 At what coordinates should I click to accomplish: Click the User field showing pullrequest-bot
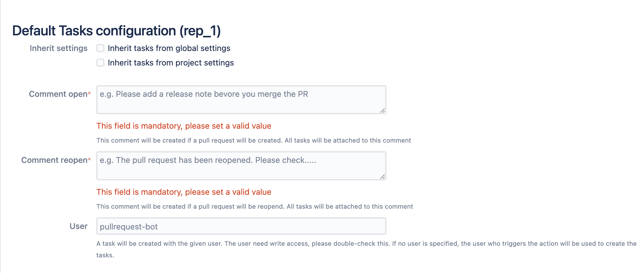coord(241,226)
